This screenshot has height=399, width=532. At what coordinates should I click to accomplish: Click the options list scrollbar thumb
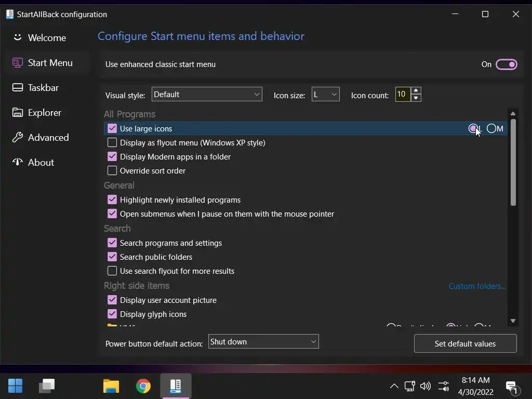point(513,162)
